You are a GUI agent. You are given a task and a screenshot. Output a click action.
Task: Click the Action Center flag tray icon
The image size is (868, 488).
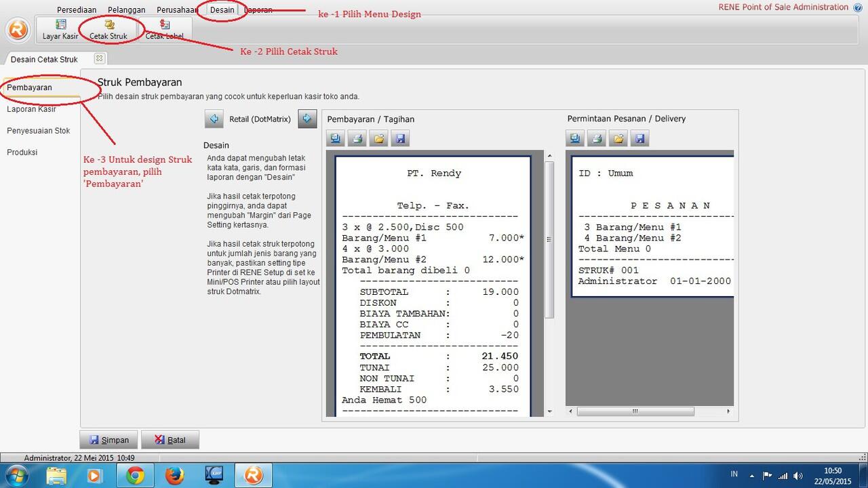[768, 476]
